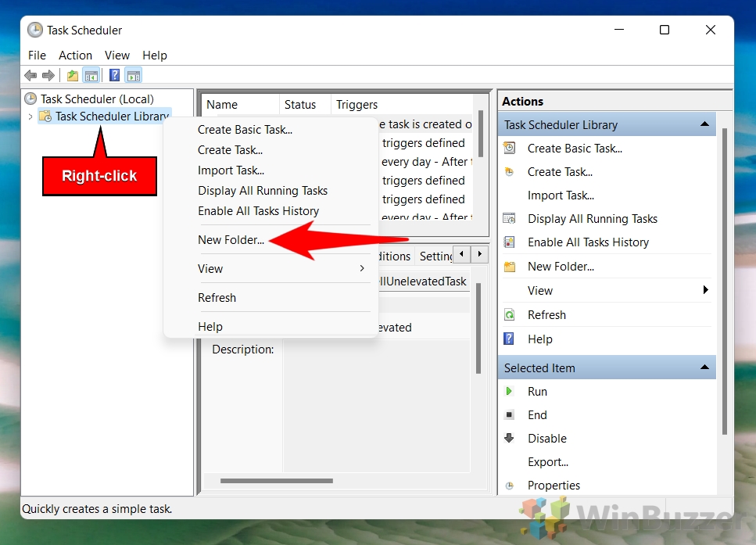
Task: Click the Actions pane vertical scrollbar
Action: [725, 281]
